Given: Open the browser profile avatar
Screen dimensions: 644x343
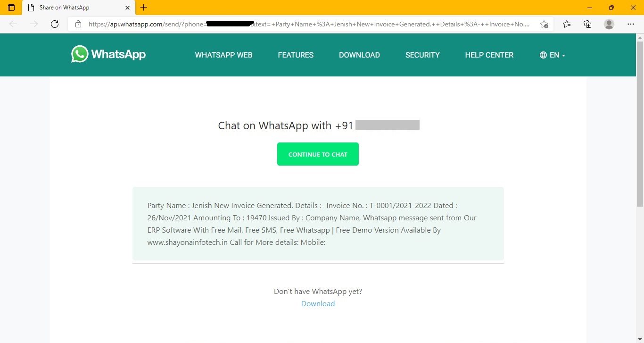Looking at the screenshot, I should (x=609, y=24).
